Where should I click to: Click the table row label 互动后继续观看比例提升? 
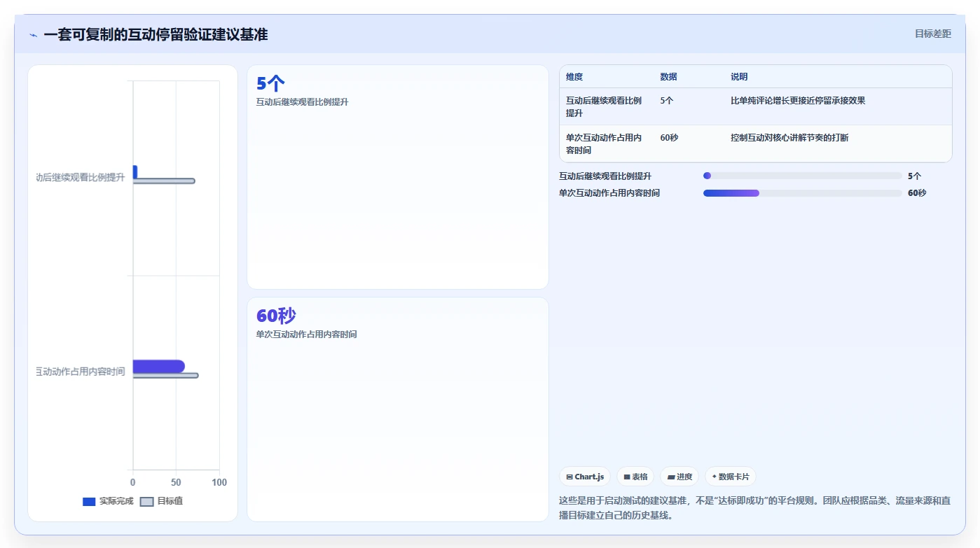pyautogui.click(x=604, y=107)
